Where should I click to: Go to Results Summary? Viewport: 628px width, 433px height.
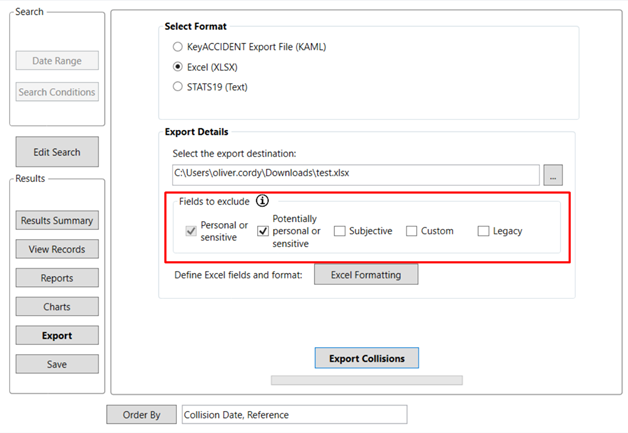click(x=57, y=220)
